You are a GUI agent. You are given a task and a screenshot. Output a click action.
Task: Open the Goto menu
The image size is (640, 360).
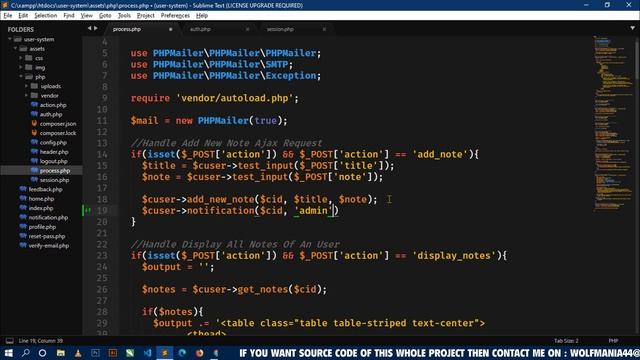[x=105, y=16]
